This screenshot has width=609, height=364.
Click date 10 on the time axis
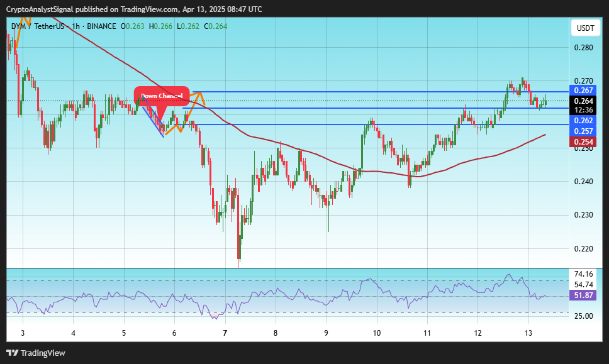pyautogui.click(x=377, y=333)
